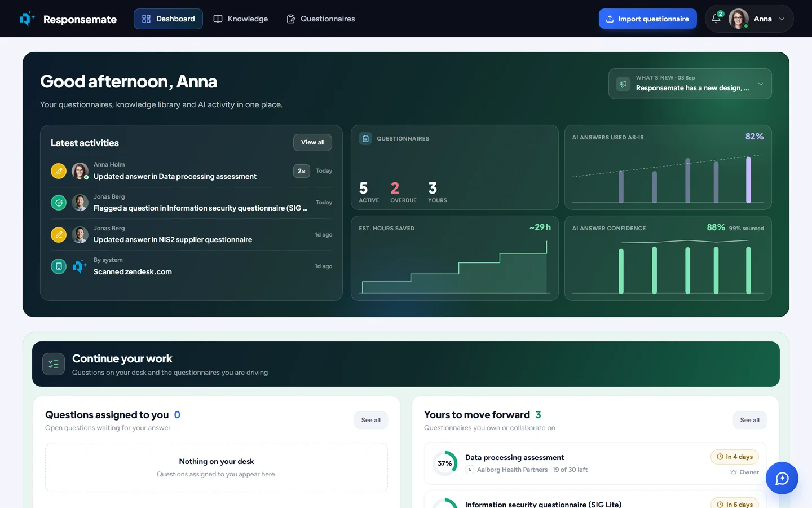
Task: Click the 5 Active questionnaires count
Action: click(364, 188)
